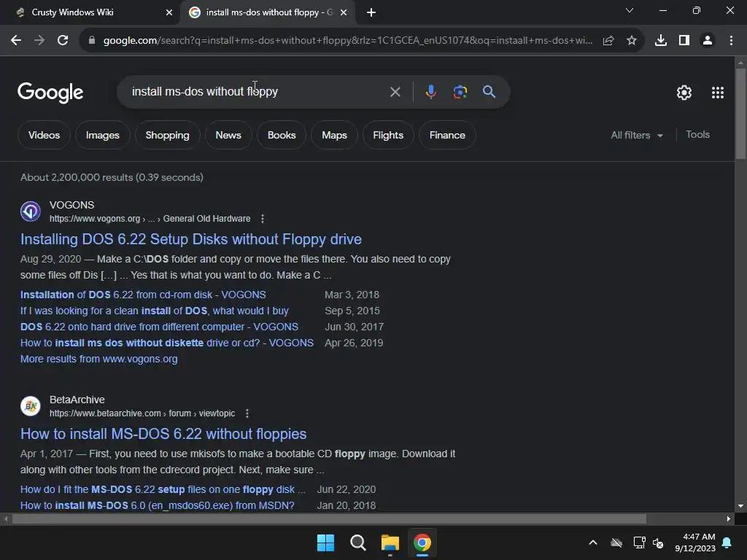Expand the All filters dropdown

pyautogui.click(x=637, y=135)
